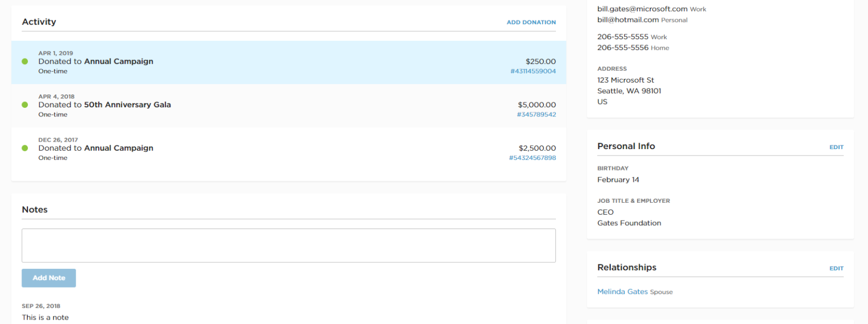Click the note dated Sep 26, 2018
The height and width of the screenshot is (324, 868).
45,317
